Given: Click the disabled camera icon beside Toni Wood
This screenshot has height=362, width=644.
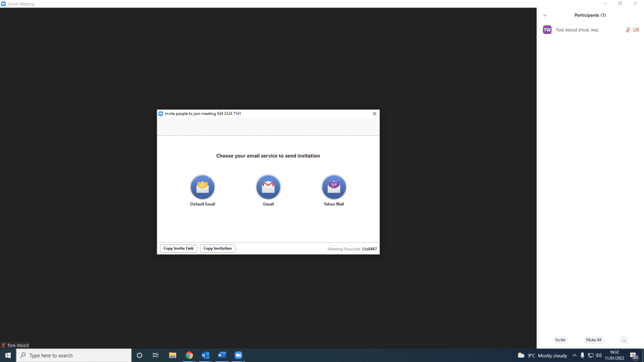Looking at the screenshot, I should click(x=636, y=30).
